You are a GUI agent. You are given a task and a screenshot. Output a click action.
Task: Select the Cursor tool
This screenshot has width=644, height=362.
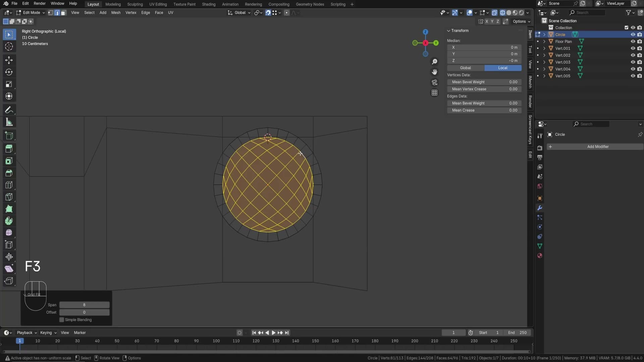point(9,47)
